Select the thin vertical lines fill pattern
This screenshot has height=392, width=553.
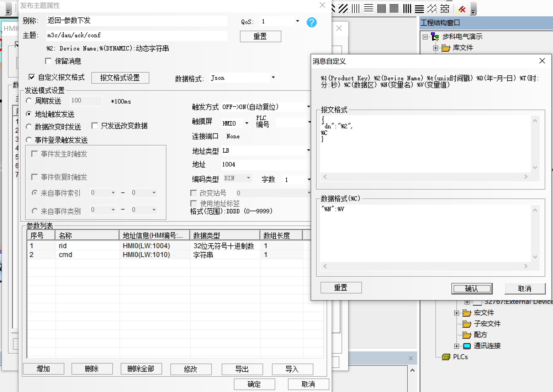click(356, 9)
